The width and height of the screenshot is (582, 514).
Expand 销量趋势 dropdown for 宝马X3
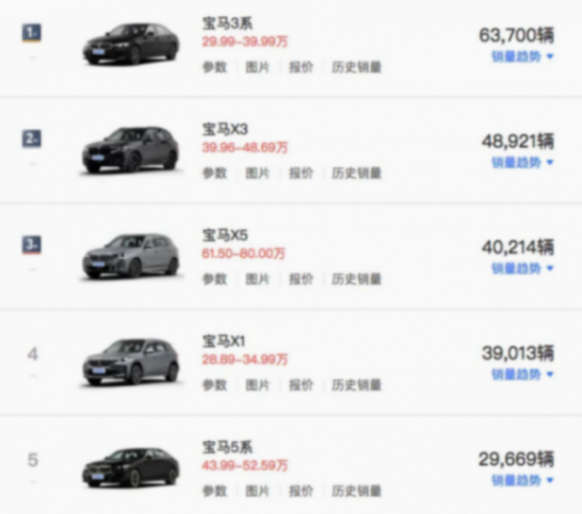click(x=523, y=162)
